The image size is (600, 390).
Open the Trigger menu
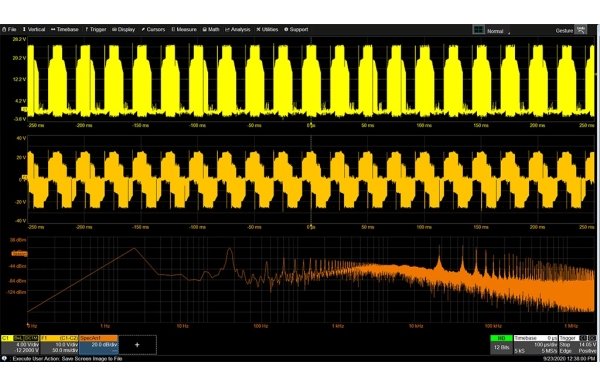click(x=96, y=29)
